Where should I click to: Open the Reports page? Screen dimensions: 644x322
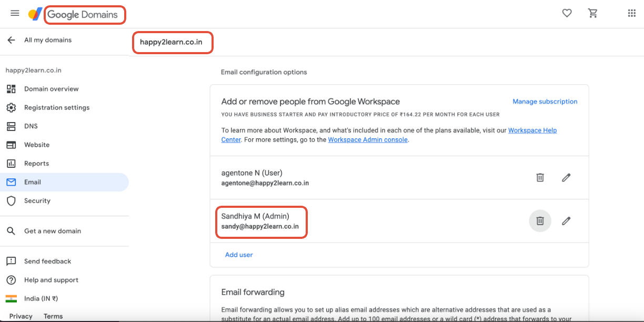pyautogui.click(x=36, y=164)
